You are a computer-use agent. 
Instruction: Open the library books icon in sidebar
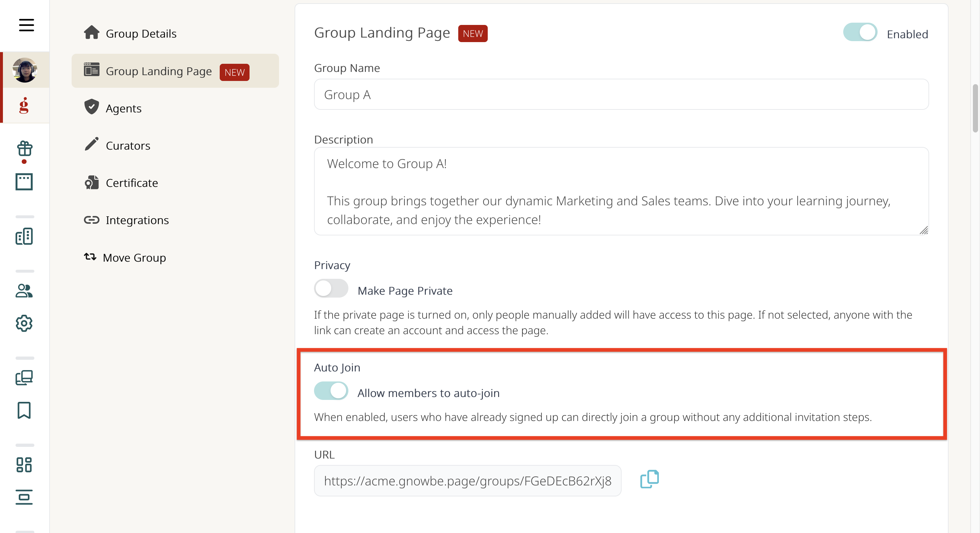point(24,378)
